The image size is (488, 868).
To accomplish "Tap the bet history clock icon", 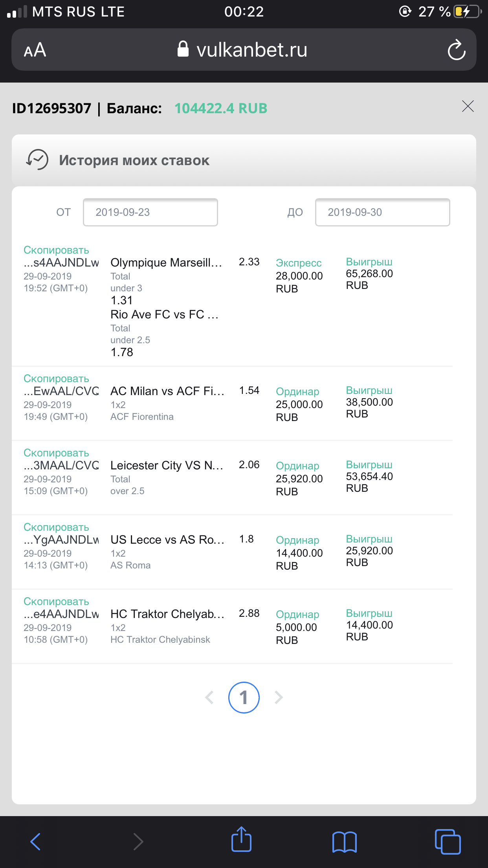I will coord(37,160).
